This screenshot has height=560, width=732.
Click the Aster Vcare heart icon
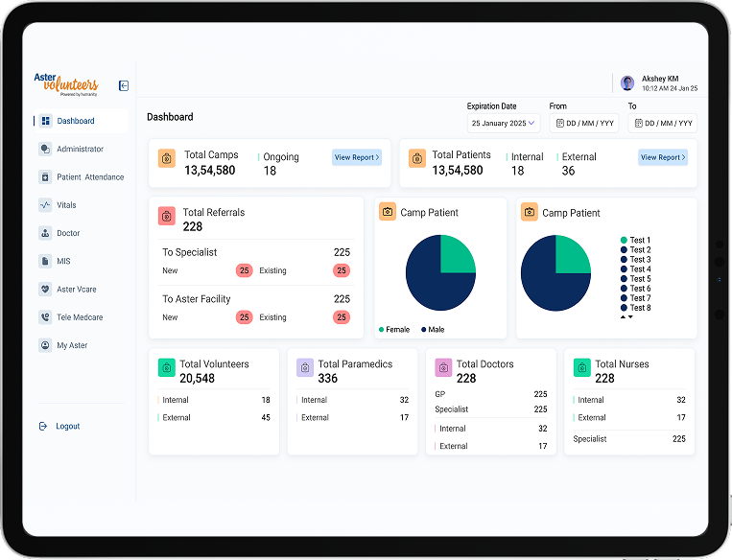(x=45, y=290)
